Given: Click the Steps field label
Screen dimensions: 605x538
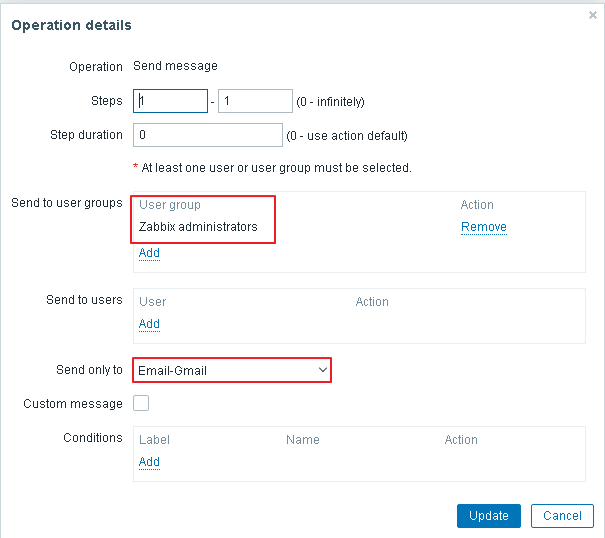Looking at the screenshot, I should 106,101.
